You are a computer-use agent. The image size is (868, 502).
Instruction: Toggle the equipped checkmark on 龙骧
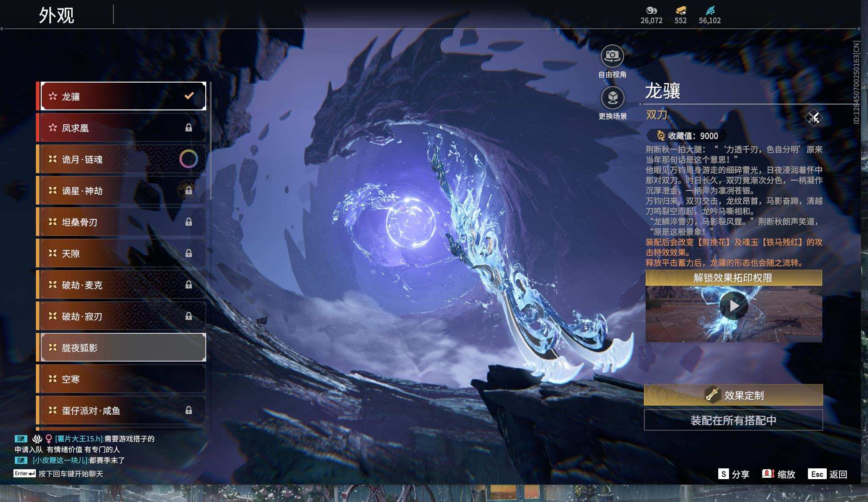[x=189, y=96]
